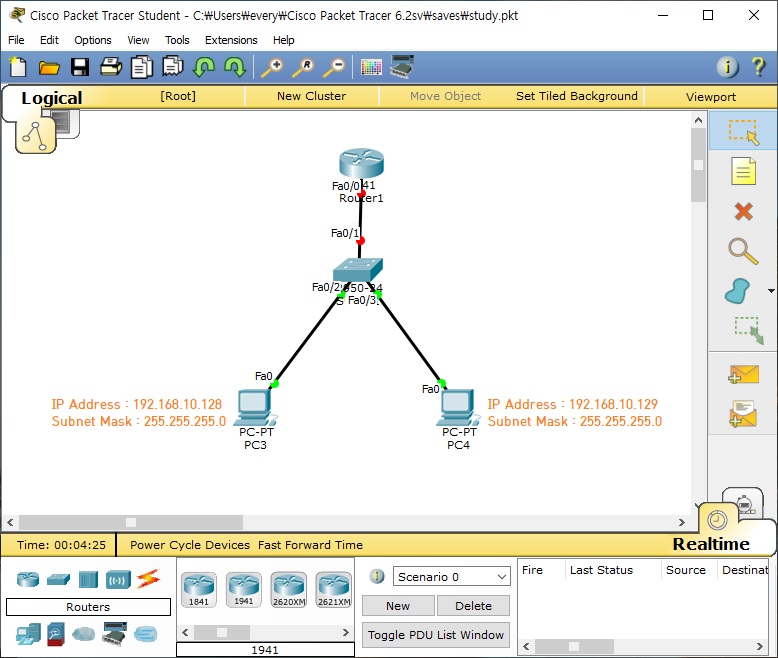This screenshot has width=778, height=658.
Task: Open the Extensions menu
Action: (x=231, y=40)
